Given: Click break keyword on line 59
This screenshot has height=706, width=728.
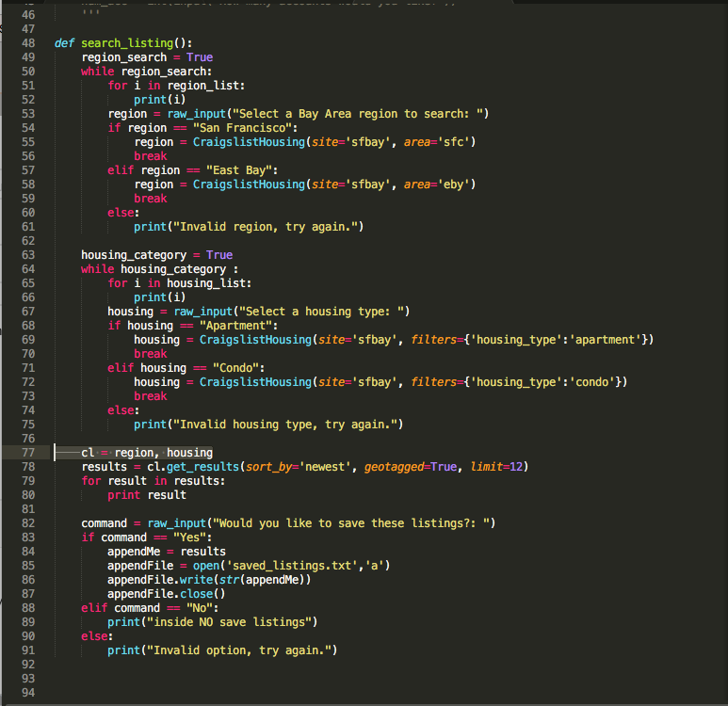Looking at the screenshot, I should coord(151,199).
